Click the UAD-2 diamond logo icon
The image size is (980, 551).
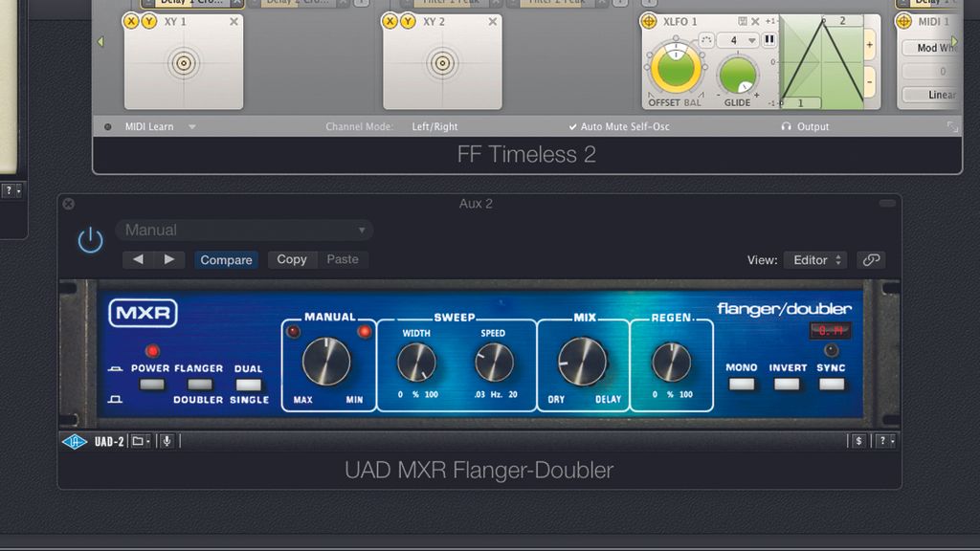[72, 441]
